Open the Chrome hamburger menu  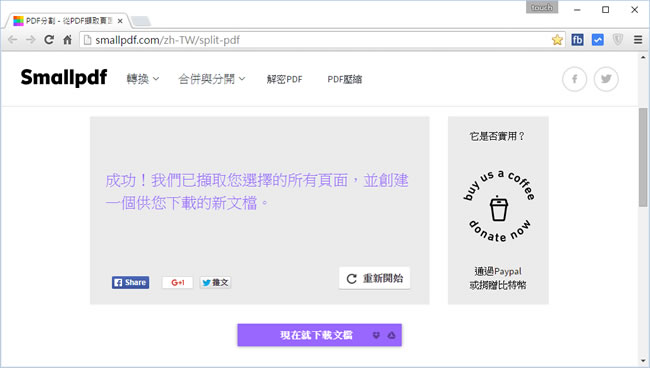point(638,40)
